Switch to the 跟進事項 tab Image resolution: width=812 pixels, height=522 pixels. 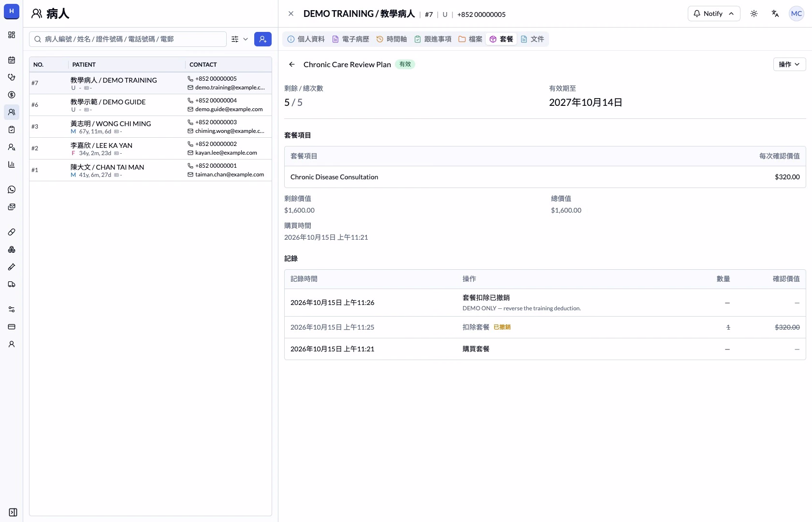(x=433, y=39)
